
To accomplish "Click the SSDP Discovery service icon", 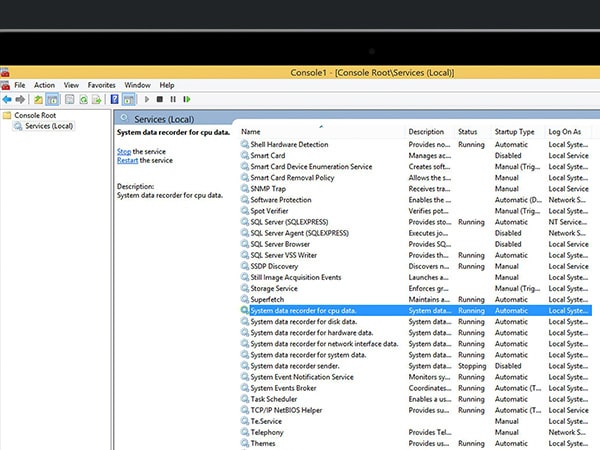I will pyautogui.click(x=245, y=266).
